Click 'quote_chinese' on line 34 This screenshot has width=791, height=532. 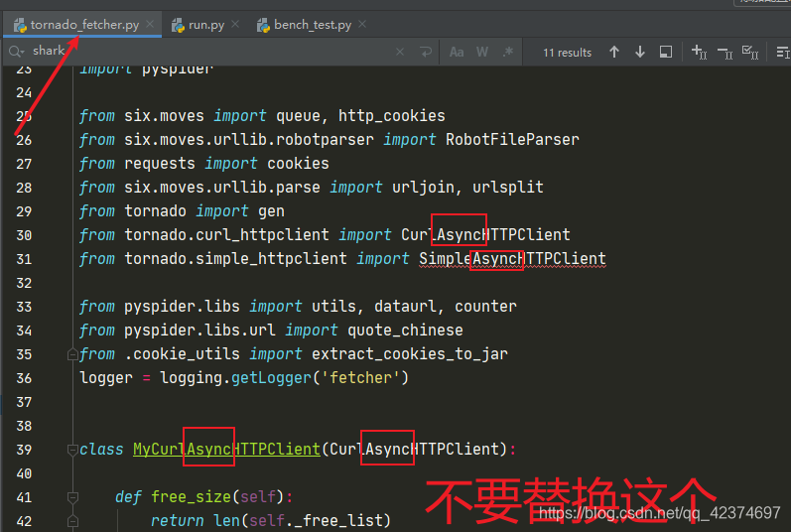click(x=405, y=331)
